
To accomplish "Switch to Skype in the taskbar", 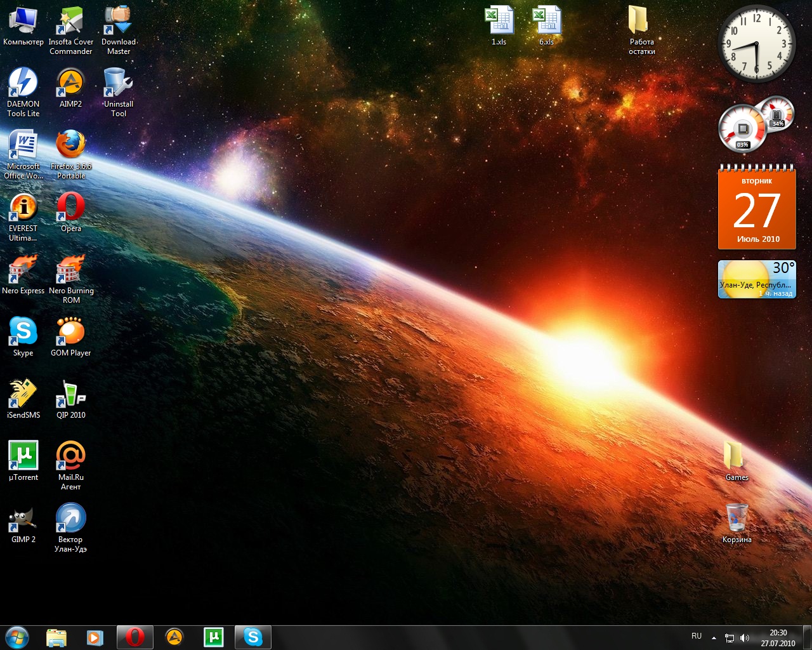I will click(x=253, y=637).
